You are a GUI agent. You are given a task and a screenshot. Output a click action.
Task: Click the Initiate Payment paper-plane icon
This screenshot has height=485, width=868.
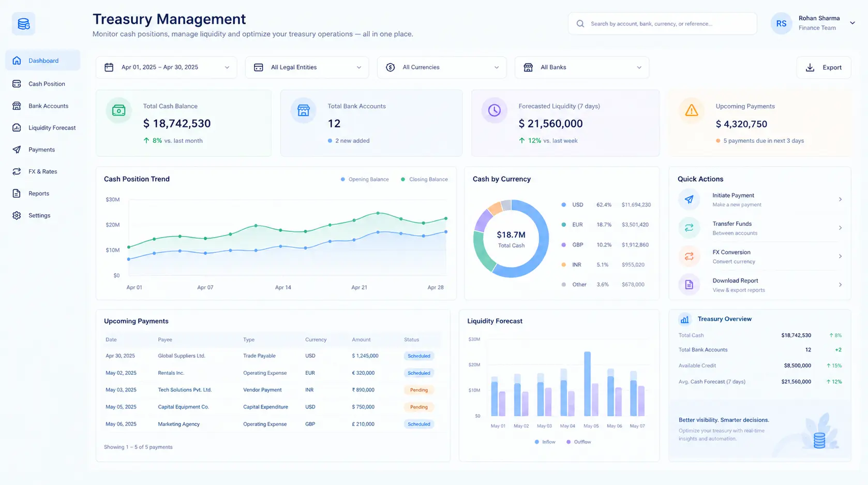689,199
